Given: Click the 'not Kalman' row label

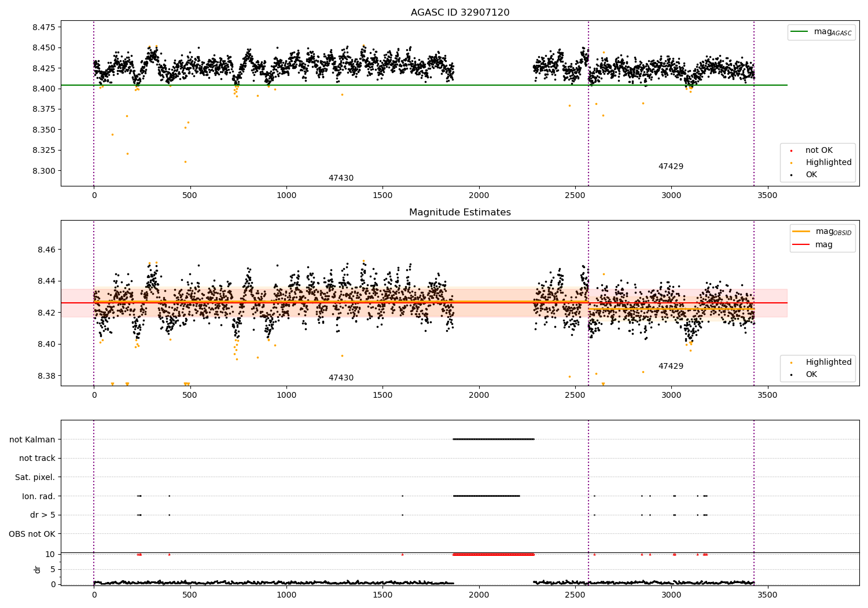Looking at the screenshot, I should point(32,439).
